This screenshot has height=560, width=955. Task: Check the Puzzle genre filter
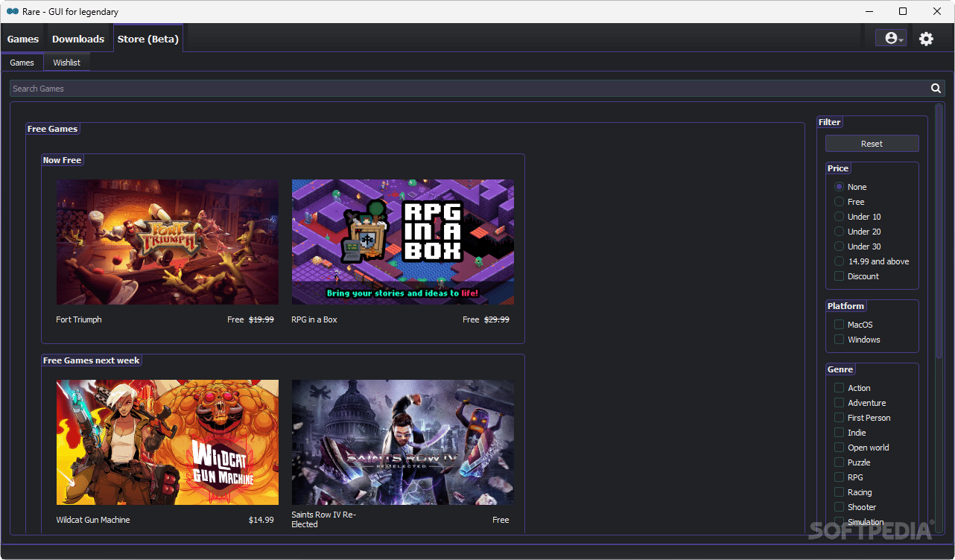tap(839, 462)
